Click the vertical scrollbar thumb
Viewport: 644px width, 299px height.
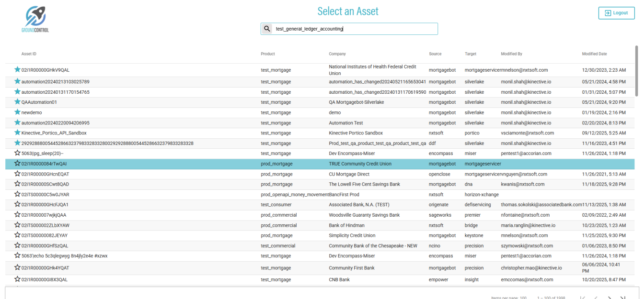636,71
